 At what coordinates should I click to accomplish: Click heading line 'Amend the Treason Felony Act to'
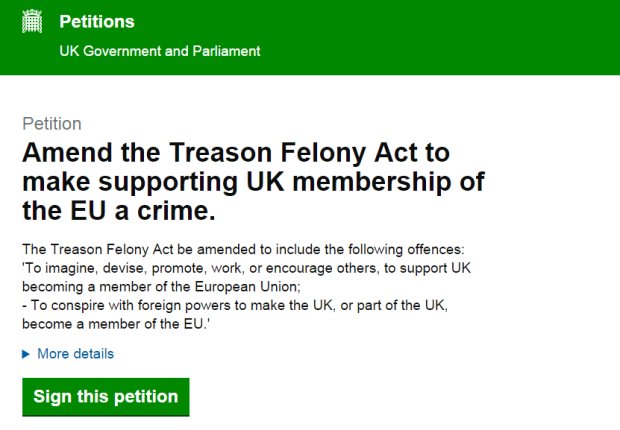pyautogui.click(x=236, y=153)
